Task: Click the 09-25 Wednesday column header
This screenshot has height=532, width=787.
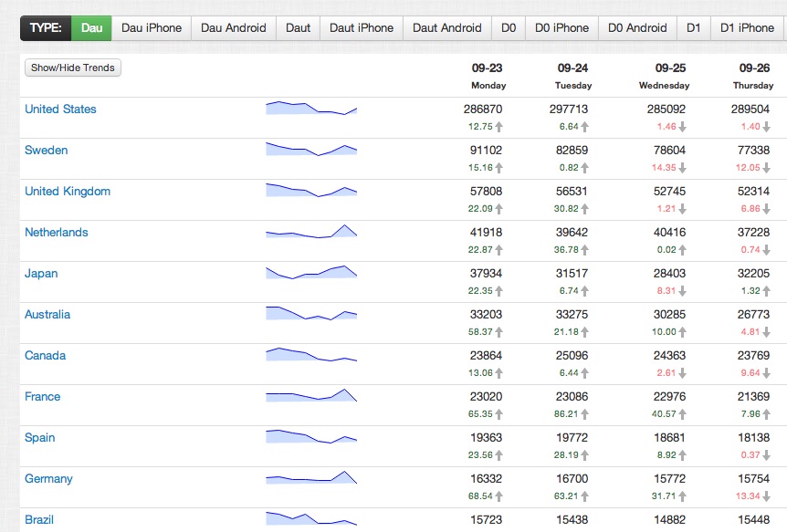Action: 665,77
